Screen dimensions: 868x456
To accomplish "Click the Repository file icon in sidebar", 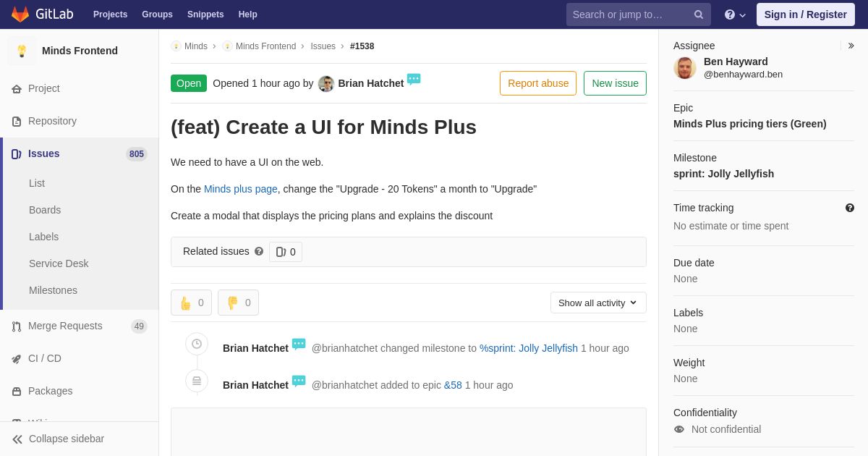I will tap(17, 122).
